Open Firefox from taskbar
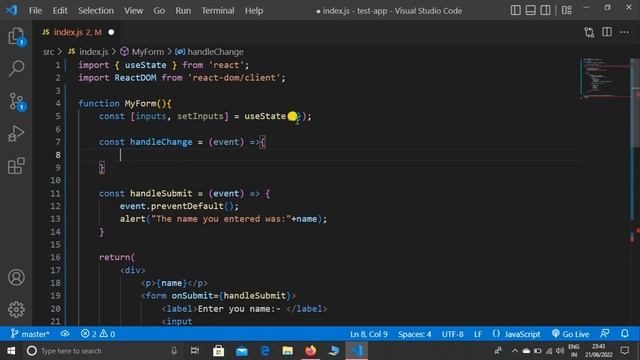 coord(311,351)
